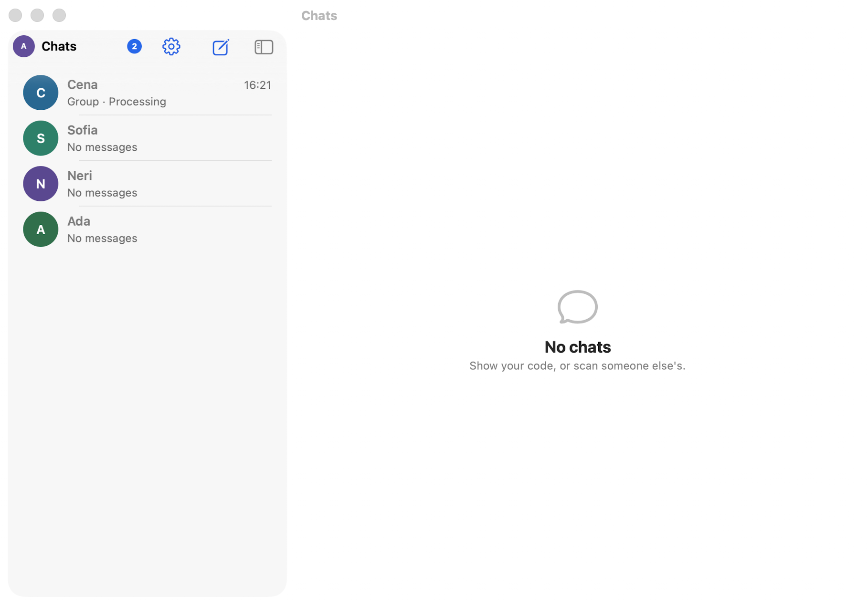Viewport: 868px width, 604px height.
Task: Click Sofia's green S avatar
Action: (41, 138)
